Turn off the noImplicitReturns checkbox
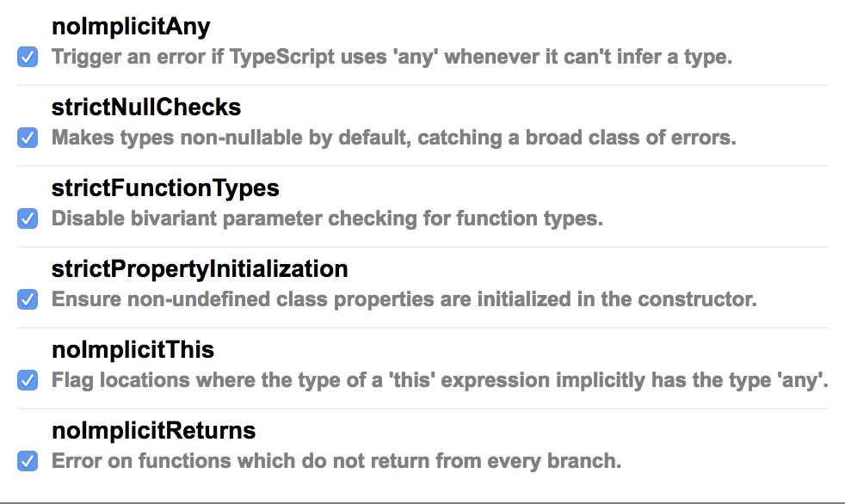This screenshot has width=845, height=504. pos(28,461)
